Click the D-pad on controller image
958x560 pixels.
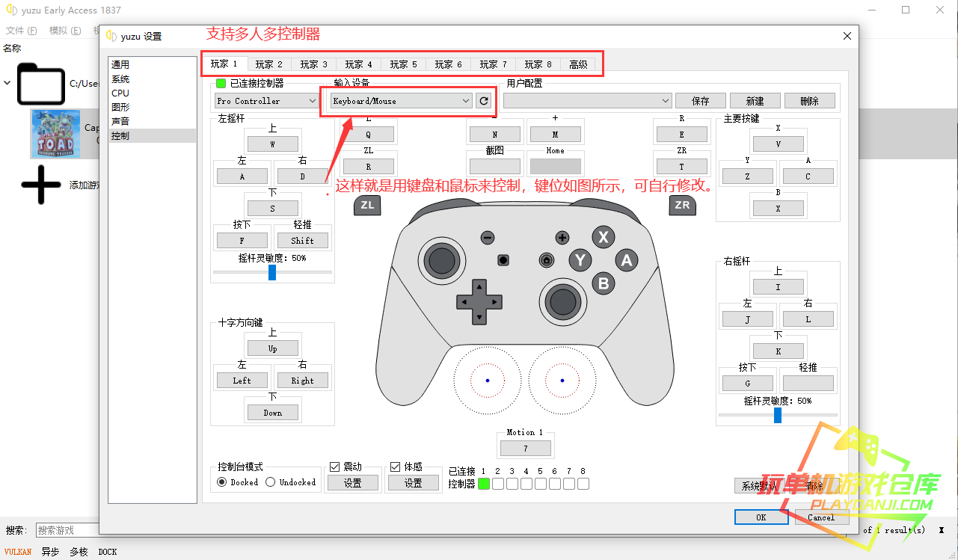click(x=479, y=302)
